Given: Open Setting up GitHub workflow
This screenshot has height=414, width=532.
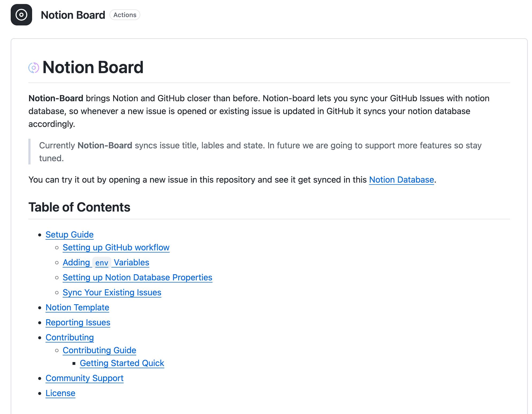Looking at the screenshot, I should click(x=116, y=247).
